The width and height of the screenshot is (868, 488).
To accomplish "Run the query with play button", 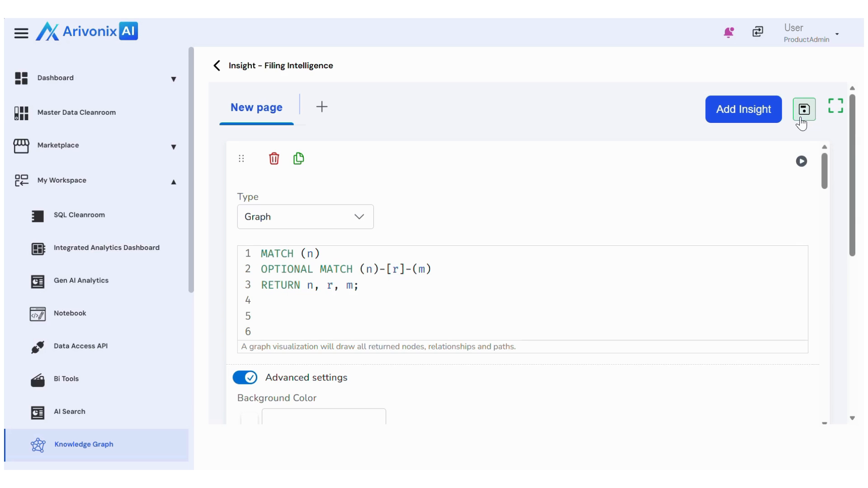I will pos(801,161).
